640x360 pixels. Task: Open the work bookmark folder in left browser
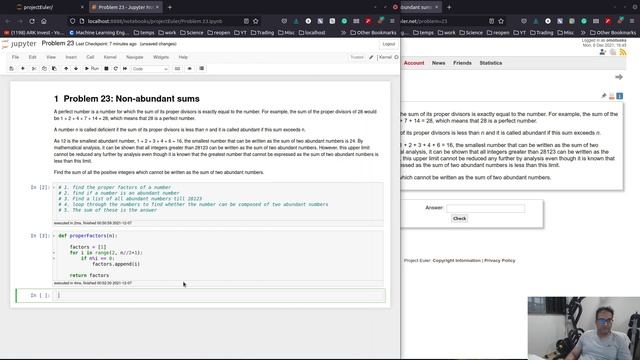167,32
